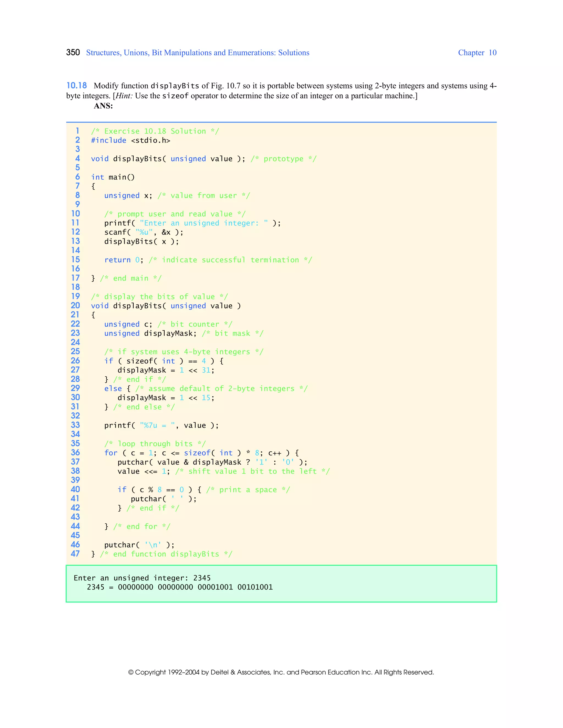Click the "putchar( ' ' );" line
Image resolution: width=563 pixels, height=728 pixels.
pyautogui.click(x=164, y=499)
